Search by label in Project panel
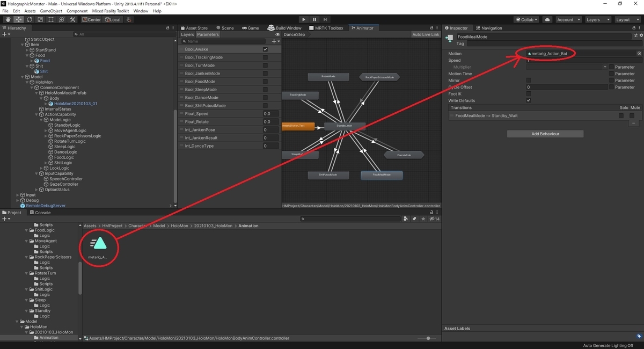 click(415, 219)
